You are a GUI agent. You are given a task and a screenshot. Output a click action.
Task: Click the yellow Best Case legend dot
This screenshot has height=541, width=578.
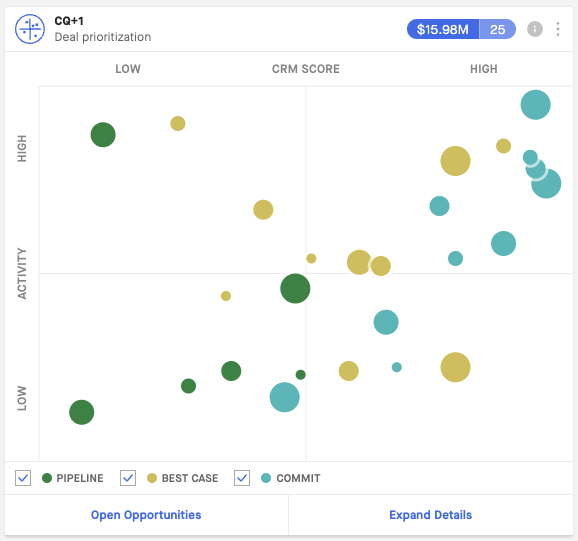(x=152, y=478)
